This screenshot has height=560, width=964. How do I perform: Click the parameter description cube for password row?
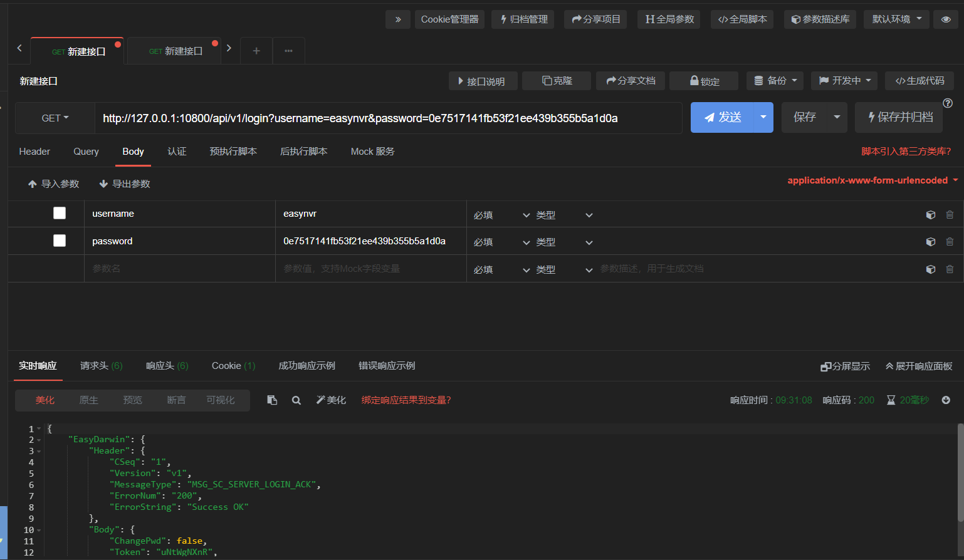coord(931,242)
